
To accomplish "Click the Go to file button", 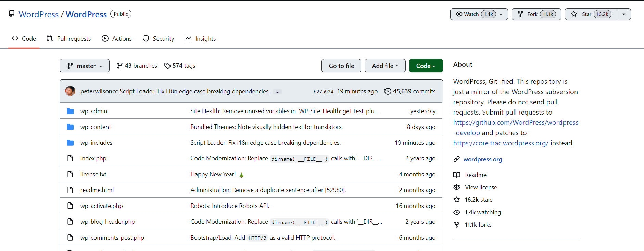I will point(341,66).
